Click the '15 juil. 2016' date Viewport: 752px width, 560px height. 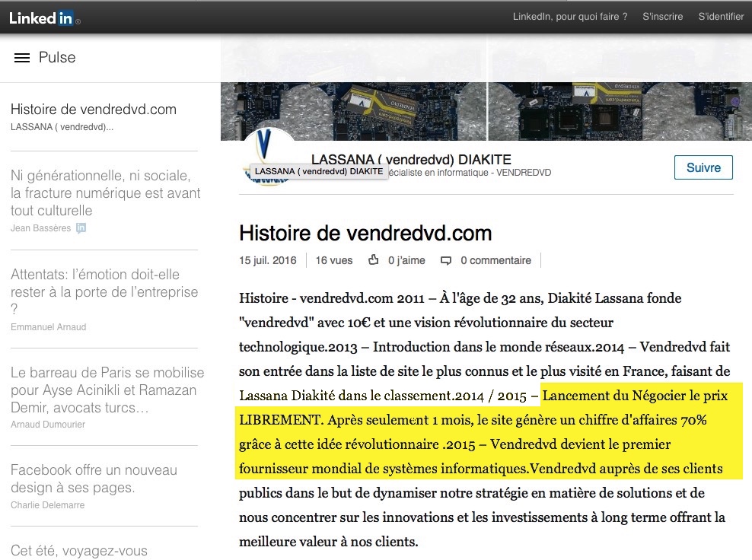click(x=268, y=260)
